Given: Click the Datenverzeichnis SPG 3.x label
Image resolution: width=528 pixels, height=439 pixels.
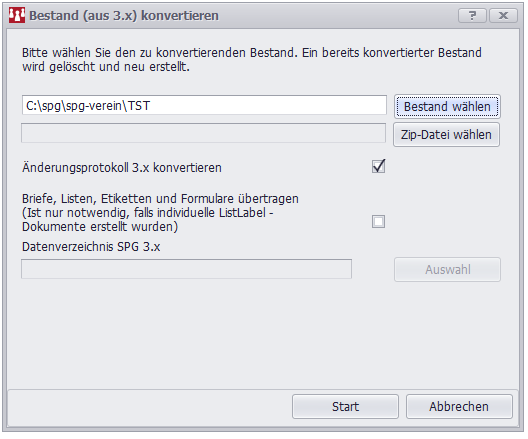Looking at the screenshot, I should click(x=91, y=247).
